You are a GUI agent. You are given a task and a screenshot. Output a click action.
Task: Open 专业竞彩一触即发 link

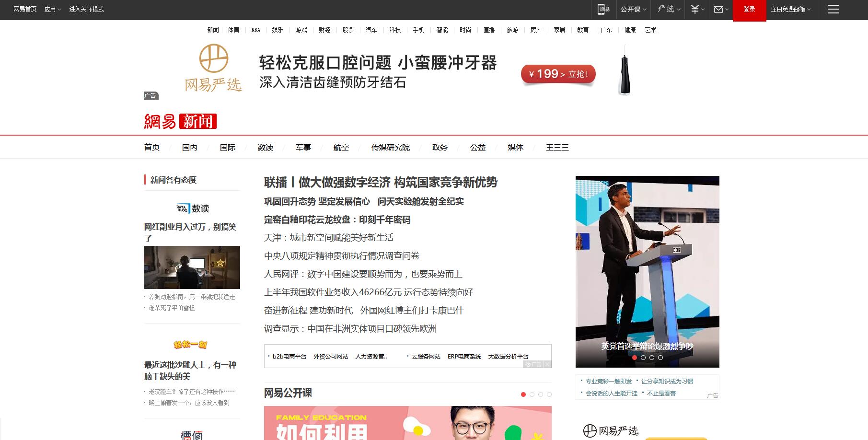pyautogui.click(x=609, y=382)
